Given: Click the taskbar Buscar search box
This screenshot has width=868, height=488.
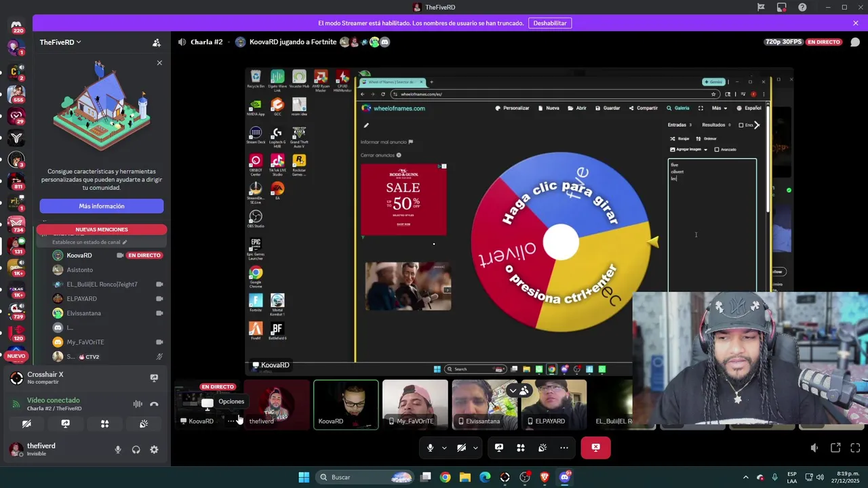Looking at the screenshot, I should pyautogui.click(x=366, y=477).
